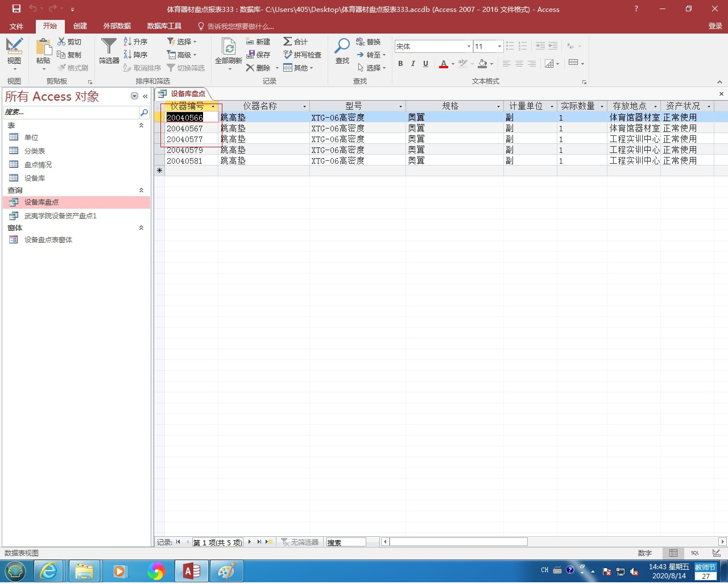Click the Paint icon in the taskbar
This screenshot has height=584, width=728.
[x=226, y=571]
